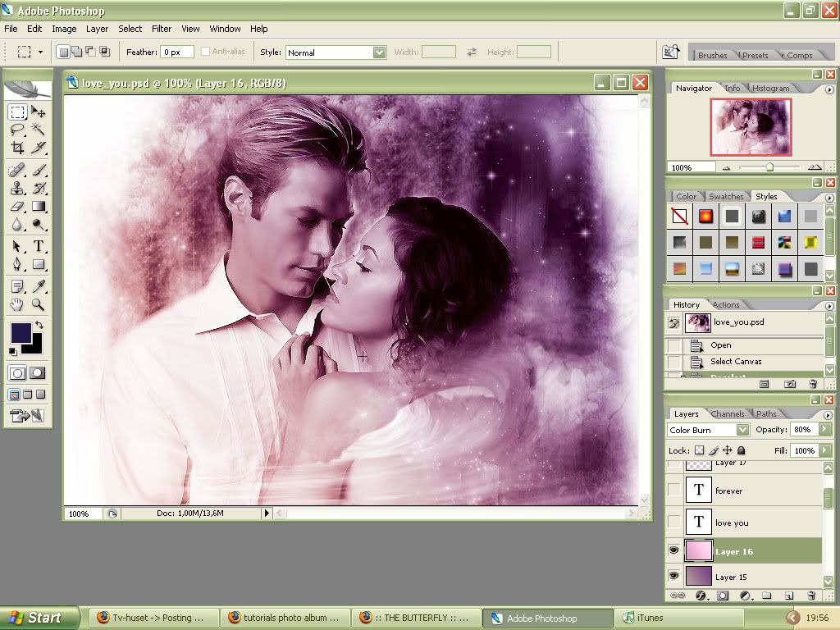Open the Style Normal dropdown

379,52
